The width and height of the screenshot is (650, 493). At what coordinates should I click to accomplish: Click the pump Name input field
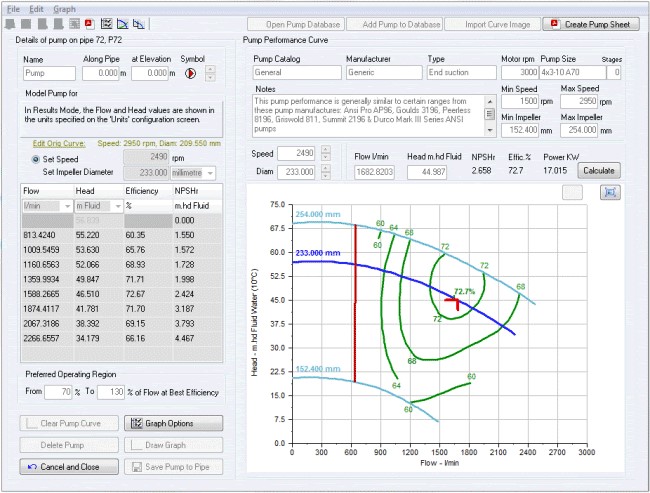(47, 73)
